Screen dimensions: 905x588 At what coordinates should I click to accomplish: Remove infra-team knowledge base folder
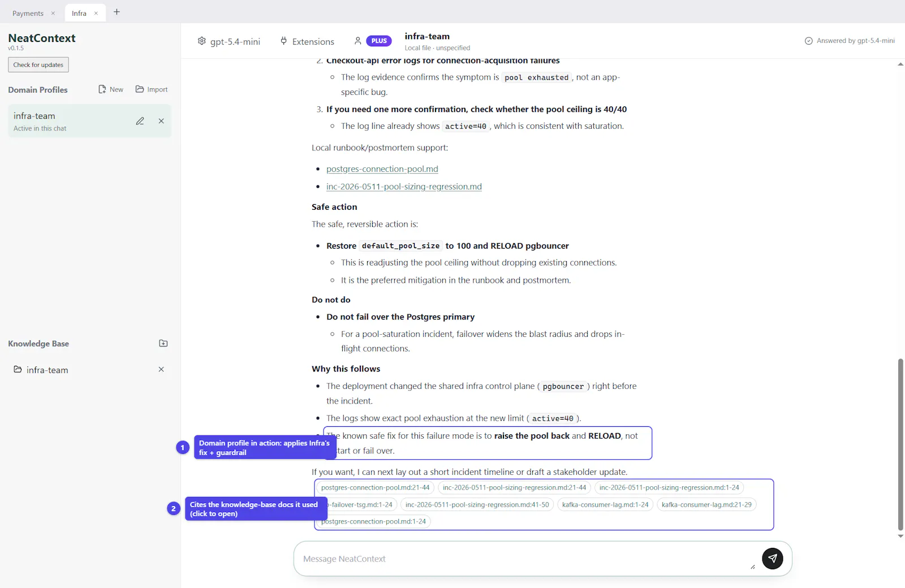tap(161, 369)
